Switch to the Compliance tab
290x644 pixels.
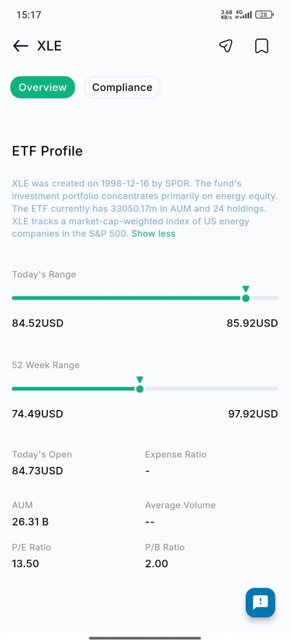point(122,87)
